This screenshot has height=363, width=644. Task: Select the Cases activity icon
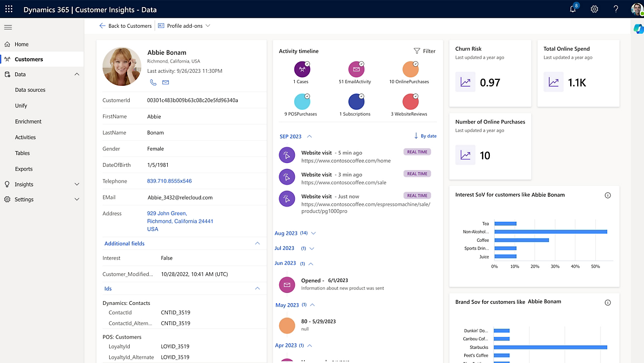click(302, 70)
